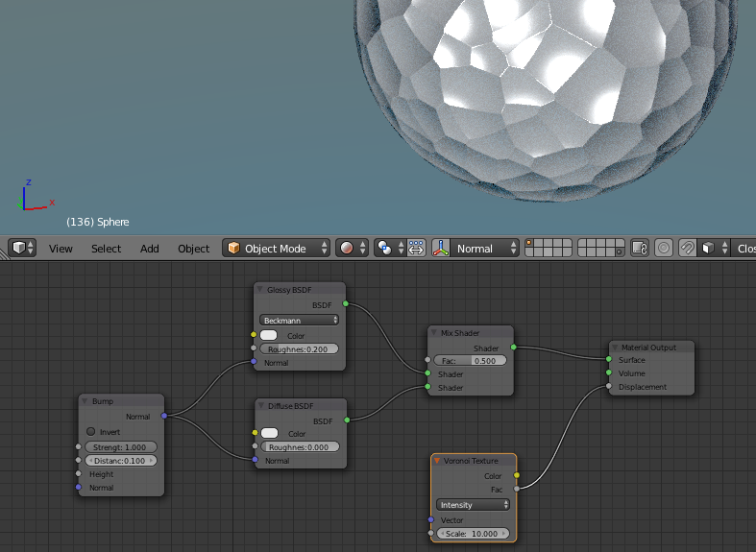Screen dimensions: 756x552
Task: Click the Glossy BSDF color swatch
Action: [269, 335]
